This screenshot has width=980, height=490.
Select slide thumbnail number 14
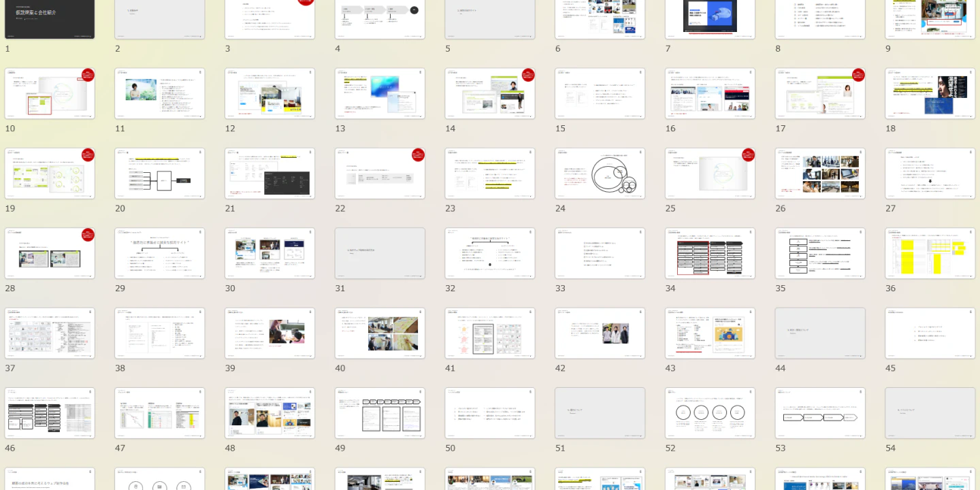click(490, 94)
